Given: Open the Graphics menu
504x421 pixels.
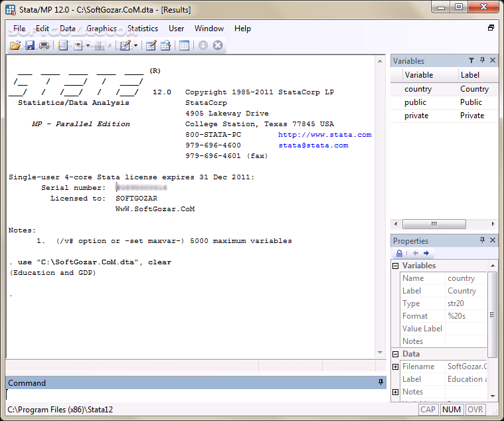Looking at the screenshot, I should point(102,29).
